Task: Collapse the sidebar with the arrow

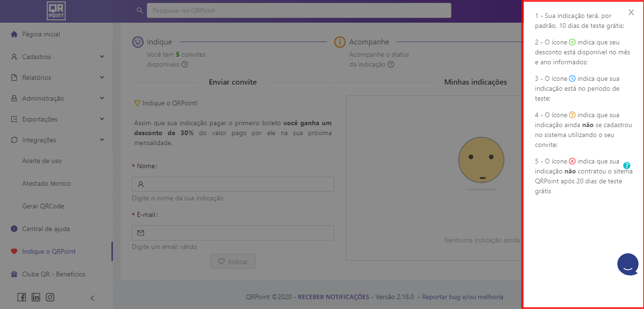Action: [x=93, y=298]
